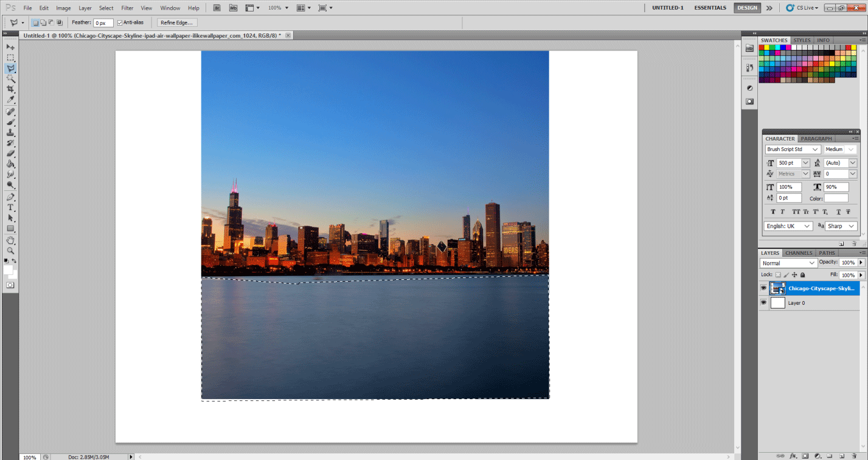
Task: Expand the Sharp anti-aliasing dropdown
Action: click(x=852, y=226)
